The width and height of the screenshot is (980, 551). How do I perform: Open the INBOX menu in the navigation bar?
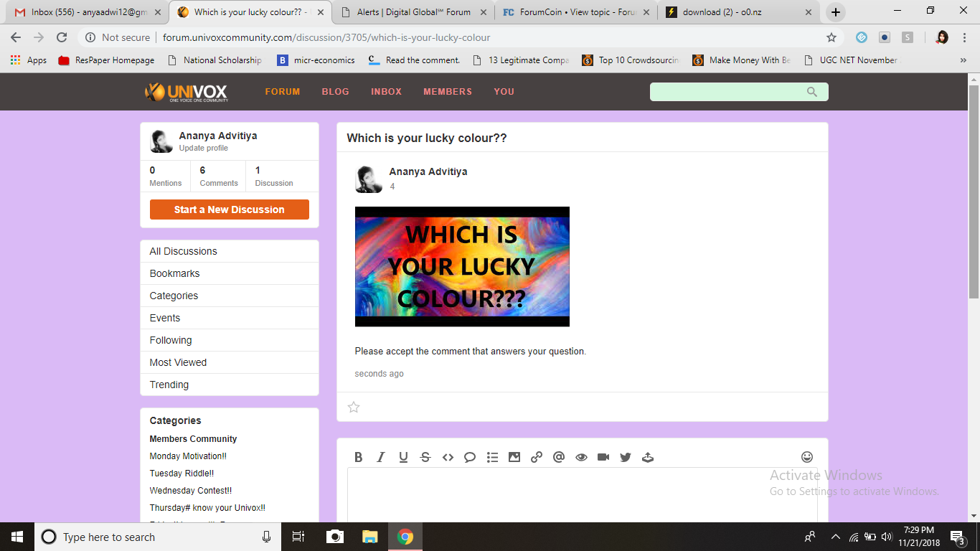click(386, 91)
